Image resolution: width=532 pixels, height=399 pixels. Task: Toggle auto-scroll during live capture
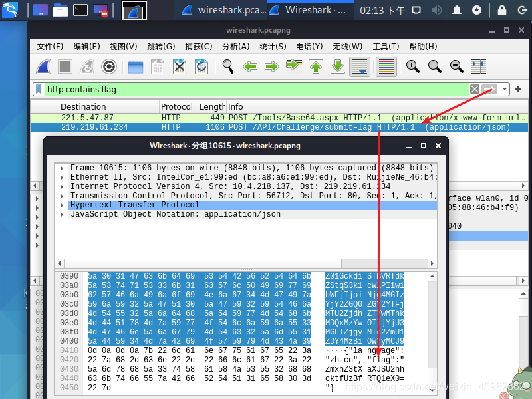pyautogui.click(x=360, y=66)
